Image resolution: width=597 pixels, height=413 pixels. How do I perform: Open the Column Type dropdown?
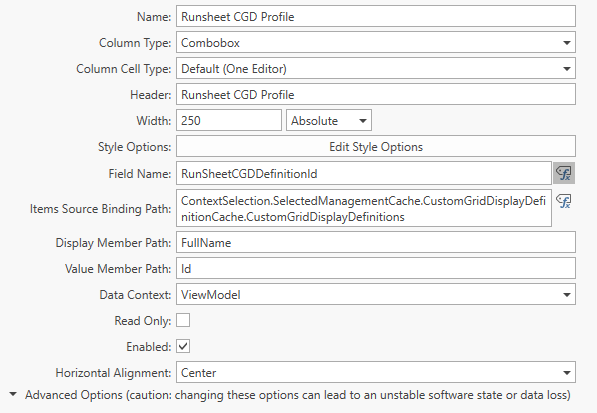376,42
